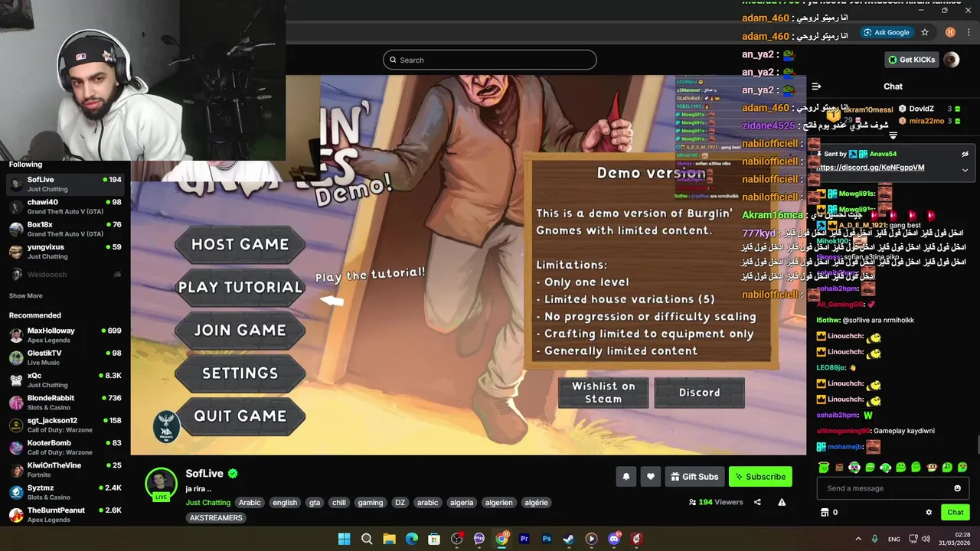Switch to Chrome in the taskbar

coord(501,539)
